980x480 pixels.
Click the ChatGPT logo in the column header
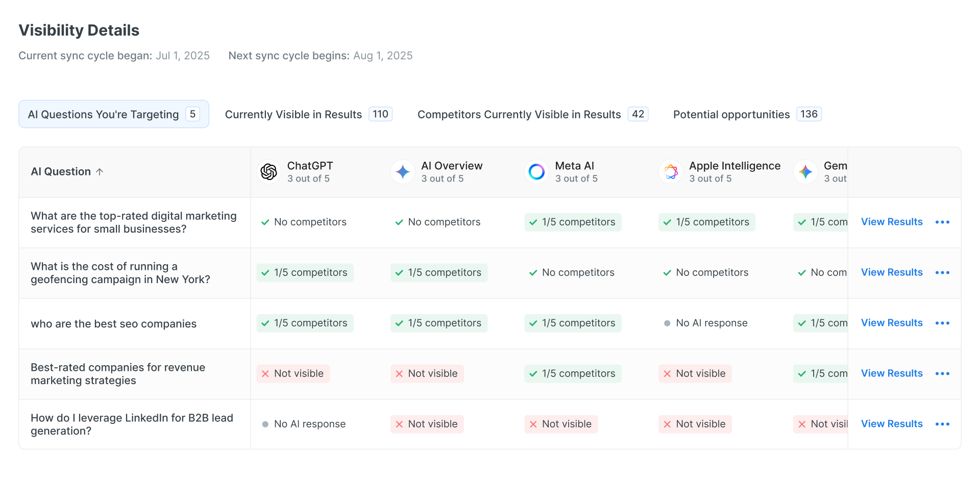pos(268,171)
